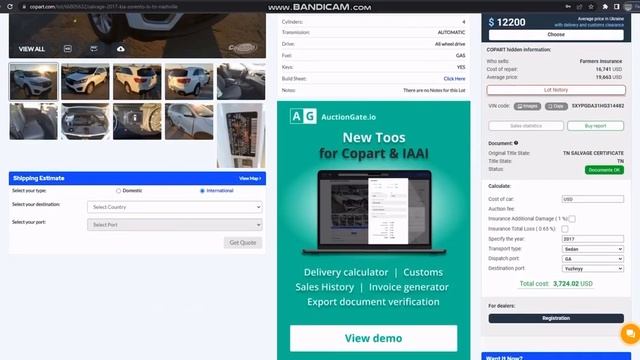Image resolution: width=640 pixels, height=360 pixels.
Task: Click the HD image view icon
Action: point(68,49)
